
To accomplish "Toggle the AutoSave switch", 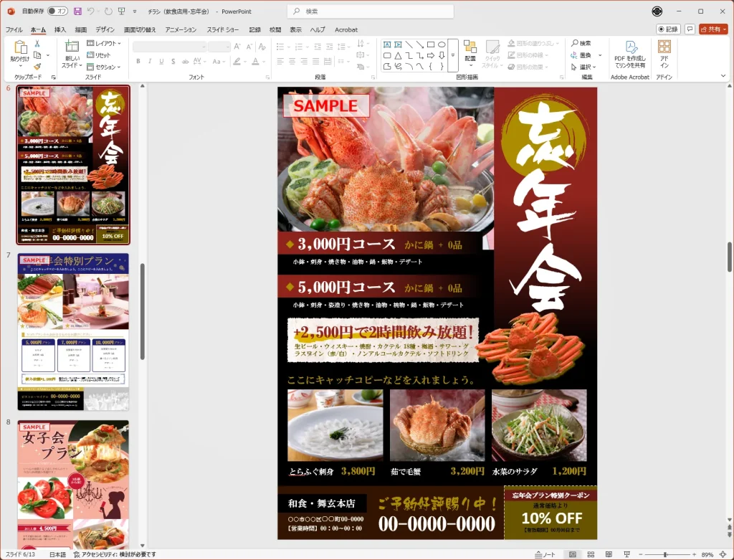I will point(59,11).
